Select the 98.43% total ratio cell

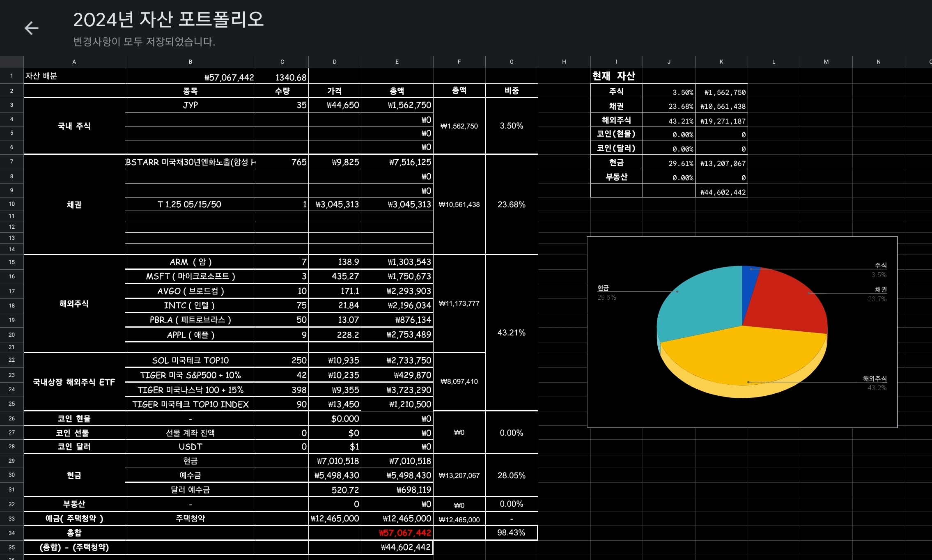[x=511, y=533]
